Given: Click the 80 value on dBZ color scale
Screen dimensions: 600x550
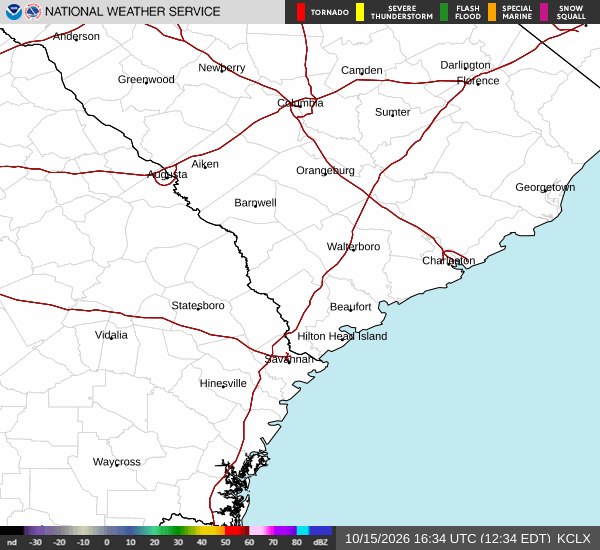Looking at the screenshot, I should (297, 542).
